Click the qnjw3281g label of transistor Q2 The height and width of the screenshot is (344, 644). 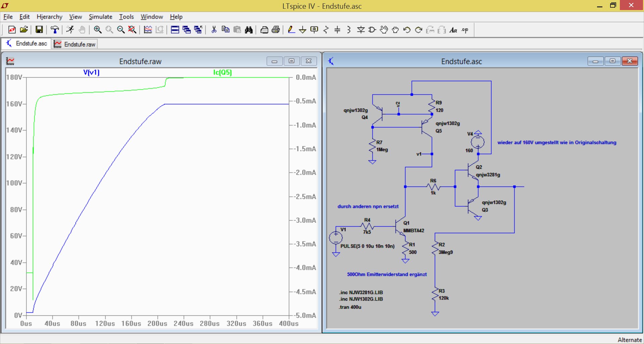tap(488, 175)
